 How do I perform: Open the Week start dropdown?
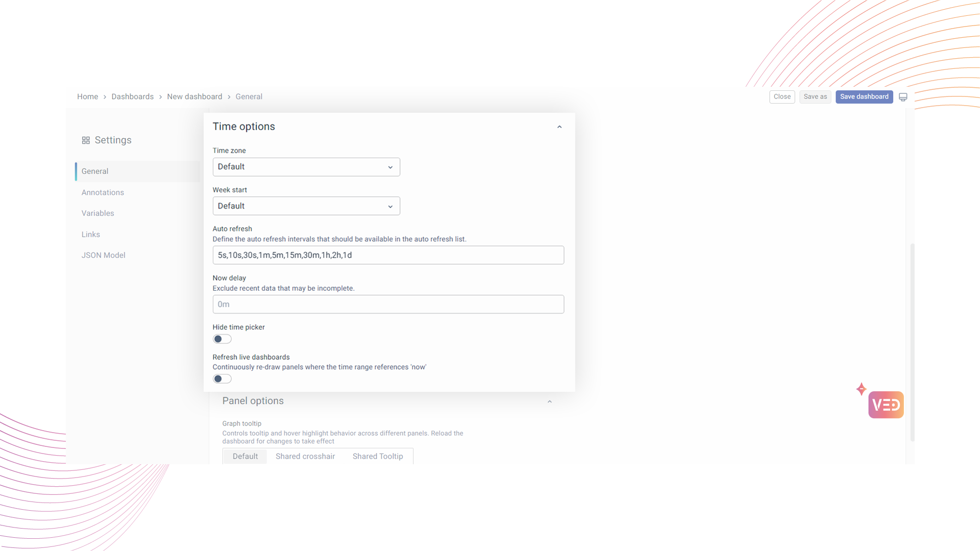click(306, 206)
